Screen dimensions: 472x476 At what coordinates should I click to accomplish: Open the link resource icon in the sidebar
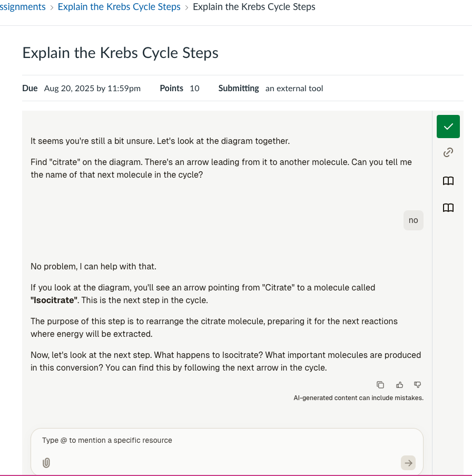tap(448, 152)
